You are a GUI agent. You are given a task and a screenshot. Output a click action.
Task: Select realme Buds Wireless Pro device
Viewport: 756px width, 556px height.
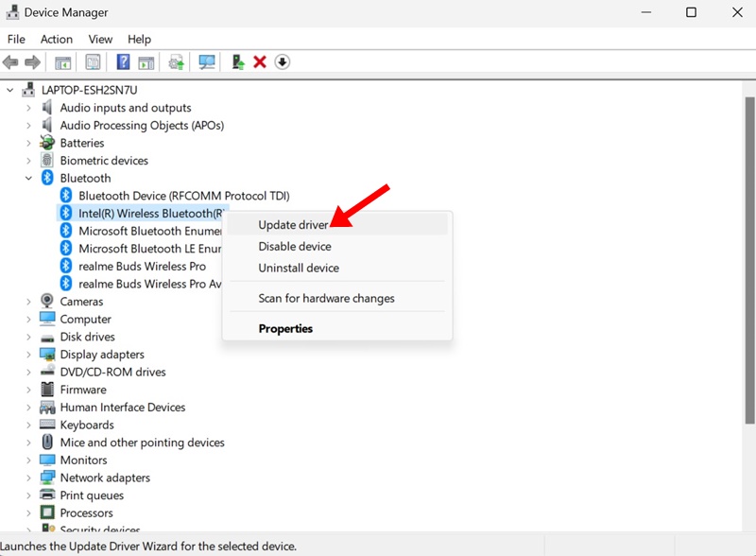pos(142,266)
